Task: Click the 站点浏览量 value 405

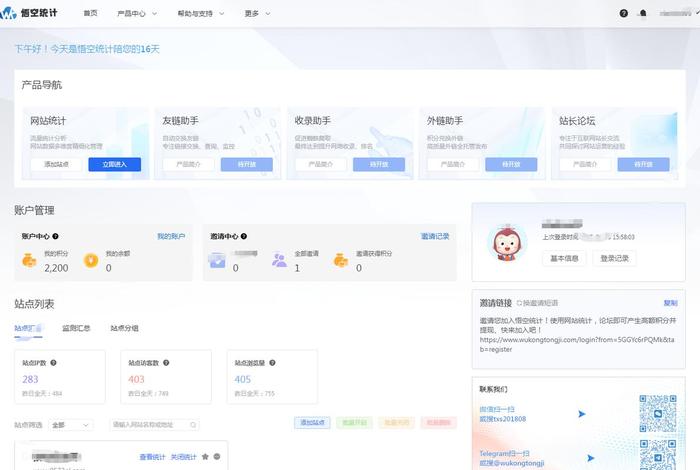Action: (x=242, y=379)
